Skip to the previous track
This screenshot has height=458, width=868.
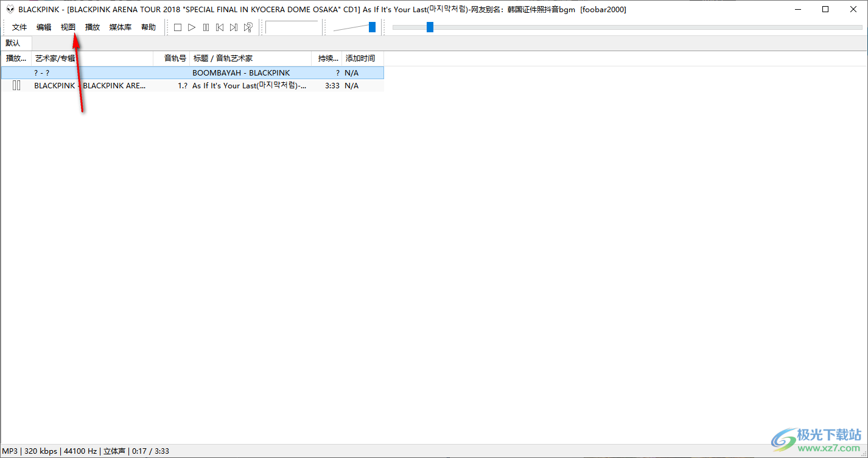tap(220, 27)
